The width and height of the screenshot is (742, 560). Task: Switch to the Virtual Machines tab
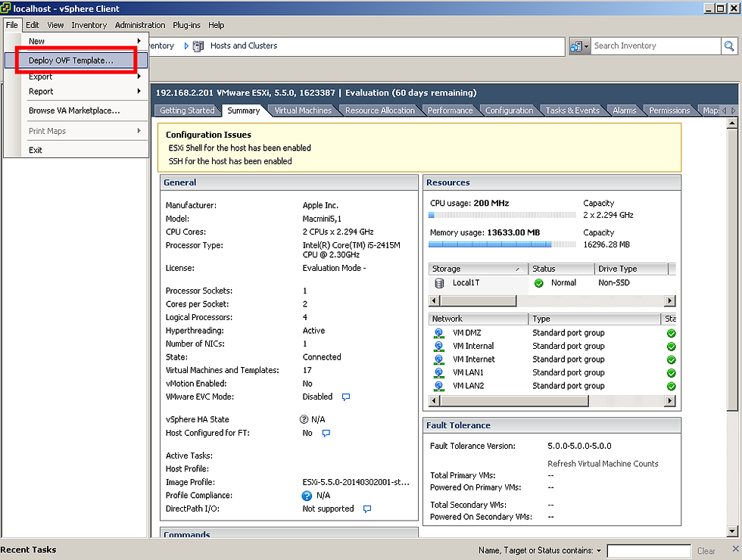(303, 110)
